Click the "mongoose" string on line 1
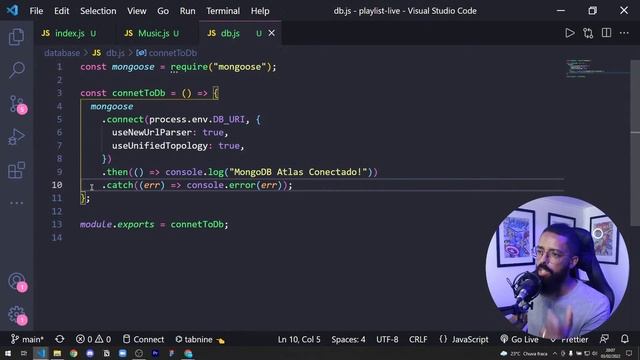This screenshot has height=360, width=640. point(240,67)
